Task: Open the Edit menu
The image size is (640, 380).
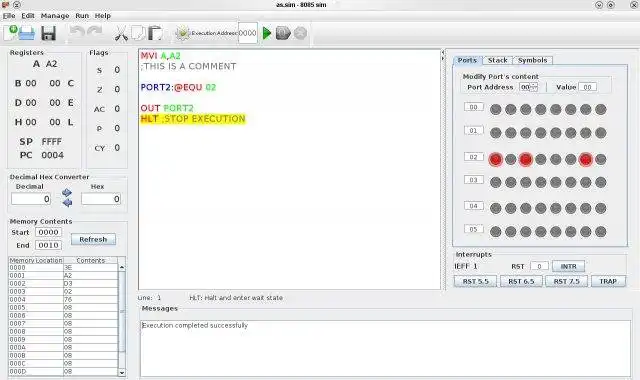Action: click(x=28, y=16)
